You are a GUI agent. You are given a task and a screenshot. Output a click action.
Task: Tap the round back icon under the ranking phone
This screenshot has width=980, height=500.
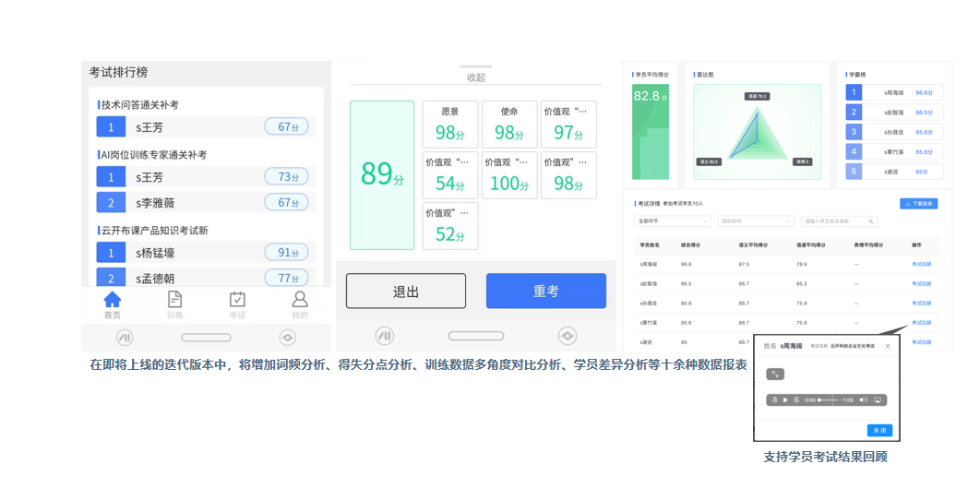pyautogui.click(x=288, y=338)
